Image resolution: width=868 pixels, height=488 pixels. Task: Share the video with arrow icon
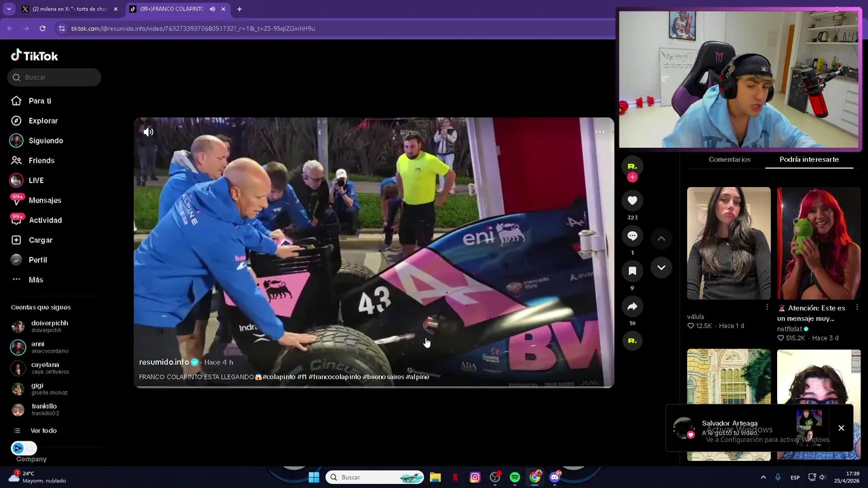click(632, 306)
